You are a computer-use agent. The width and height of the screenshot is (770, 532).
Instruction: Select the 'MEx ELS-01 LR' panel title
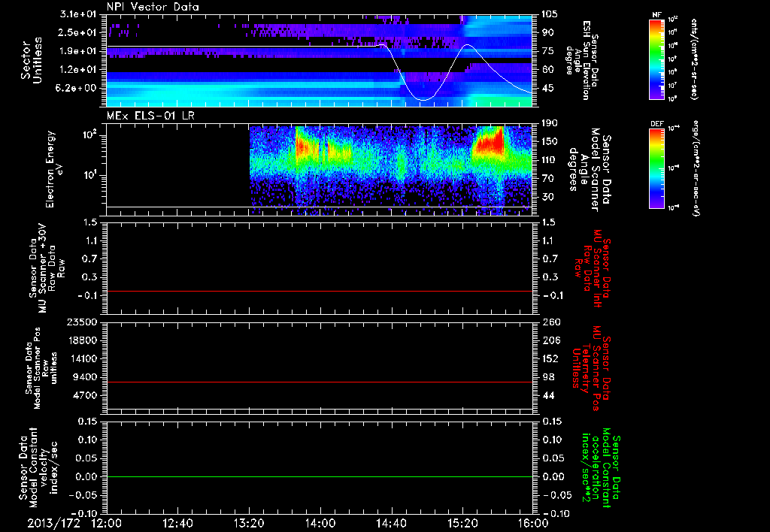click(150, 116)
